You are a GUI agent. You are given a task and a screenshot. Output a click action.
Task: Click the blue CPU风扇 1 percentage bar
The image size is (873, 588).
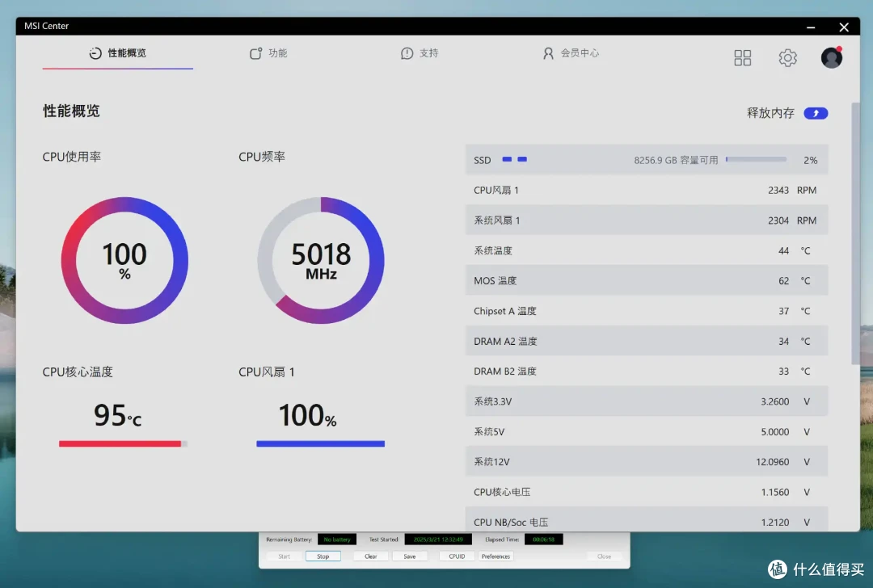tap(321, 443)
